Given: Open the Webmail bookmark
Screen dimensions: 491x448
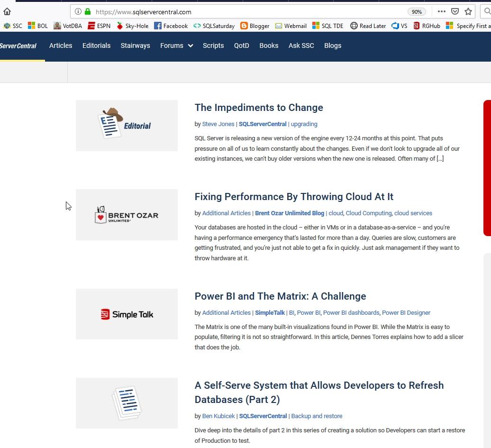Looking at the screenshot, I should [291, 26].
